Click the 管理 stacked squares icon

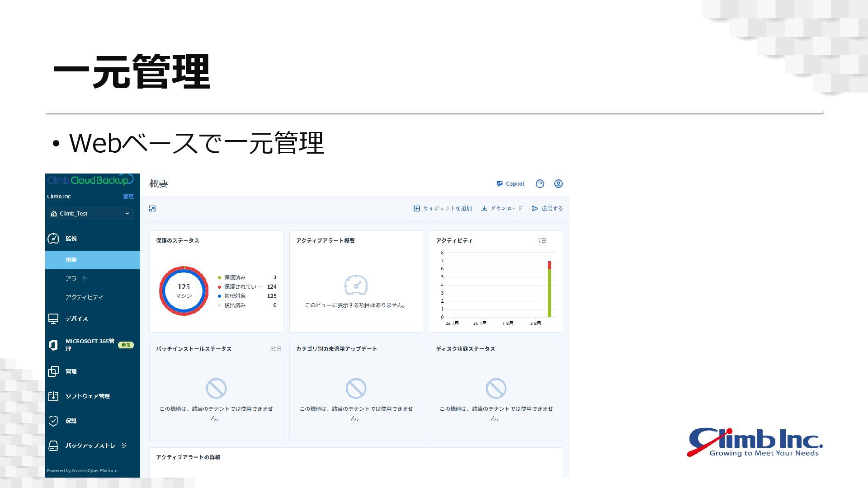tap(53, 371)
